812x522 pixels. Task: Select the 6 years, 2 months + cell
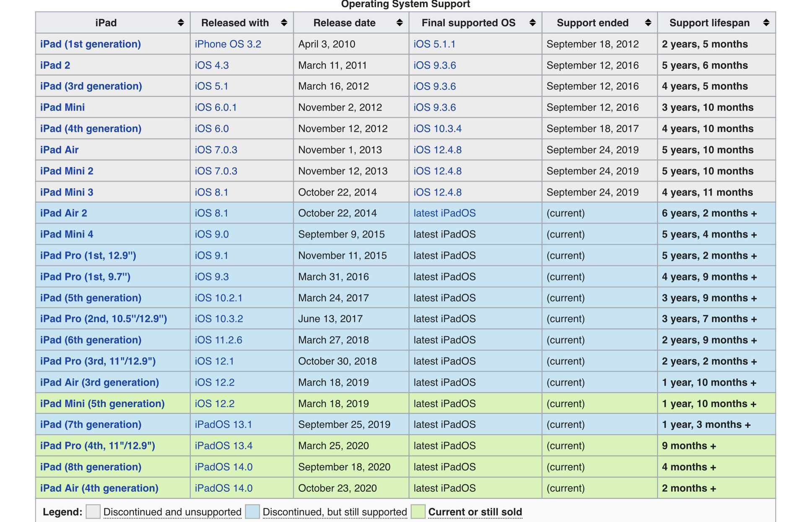click(716, 213)
